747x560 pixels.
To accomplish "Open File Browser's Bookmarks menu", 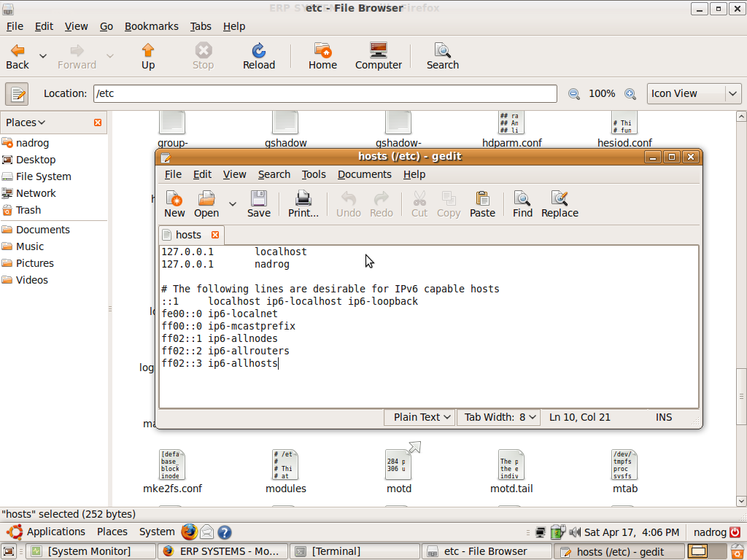I will tap(152, 26).
